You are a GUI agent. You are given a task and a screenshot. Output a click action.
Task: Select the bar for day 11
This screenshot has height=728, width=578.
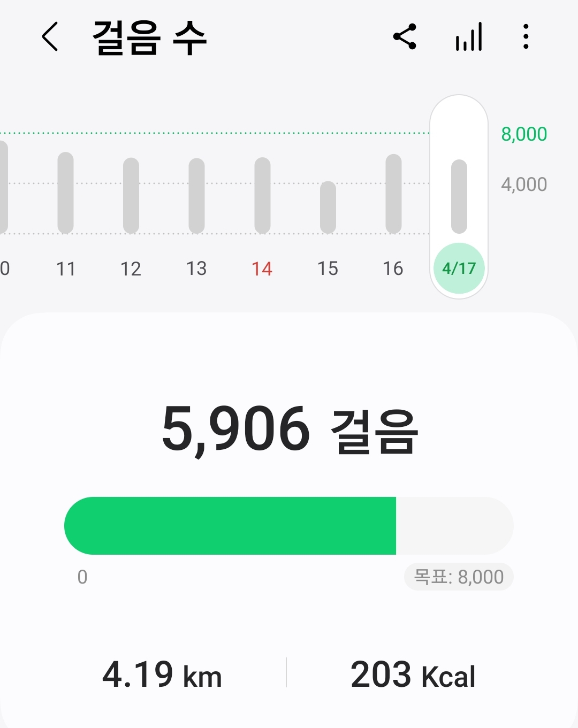point(65,193)
